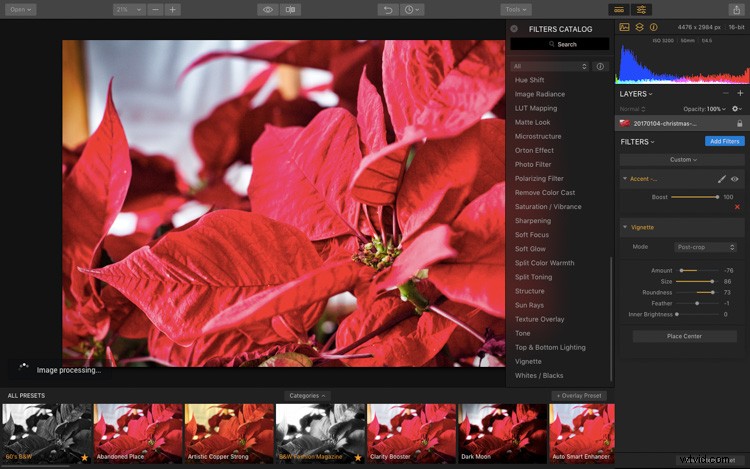
Task: Collapse the Accent filter section
Action: click(x=625, y=178)
